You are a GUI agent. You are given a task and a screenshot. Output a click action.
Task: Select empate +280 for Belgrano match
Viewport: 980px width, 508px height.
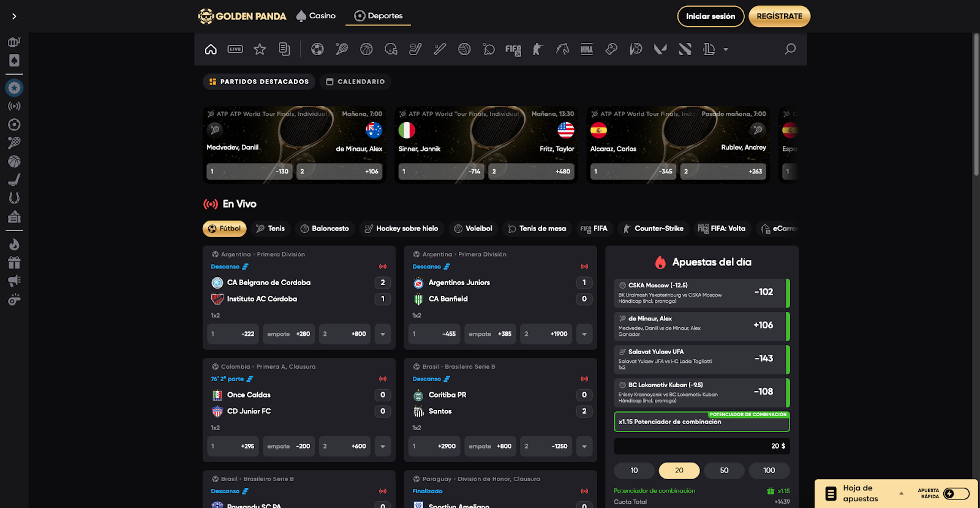[x=289, y=334]
